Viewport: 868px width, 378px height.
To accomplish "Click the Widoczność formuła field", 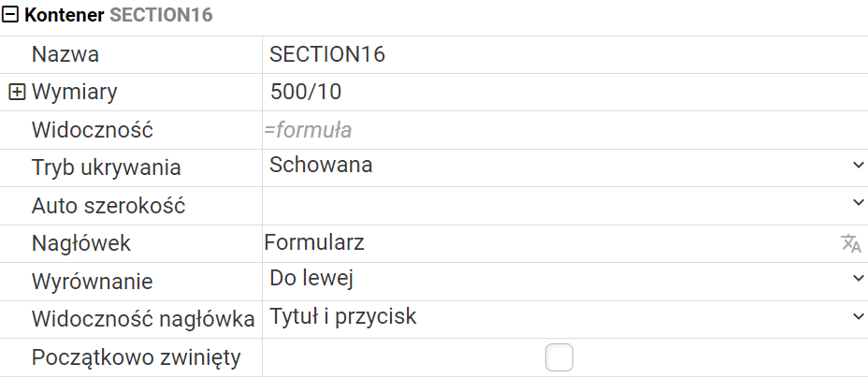I will [x=565, y=130].
